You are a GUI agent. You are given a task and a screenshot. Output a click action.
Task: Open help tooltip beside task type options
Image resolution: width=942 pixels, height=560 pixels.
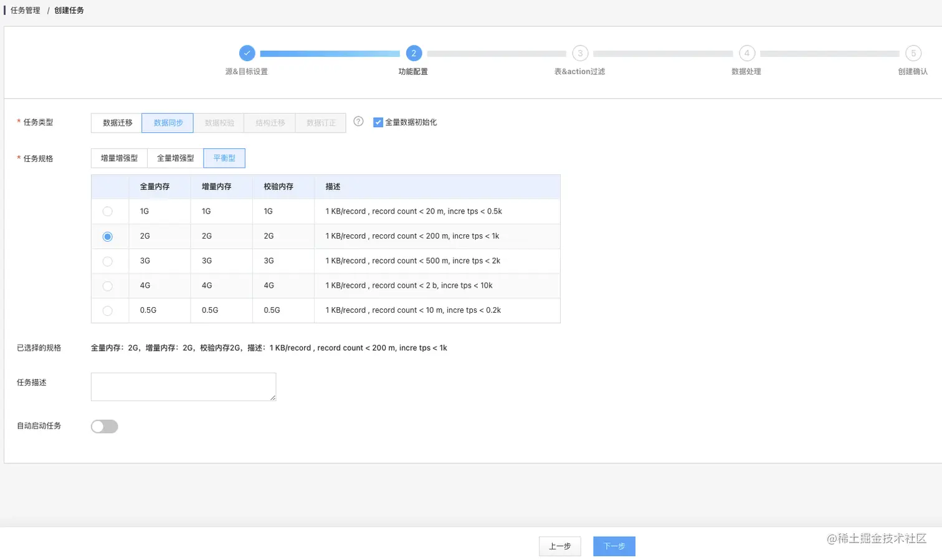pos(358,122)
